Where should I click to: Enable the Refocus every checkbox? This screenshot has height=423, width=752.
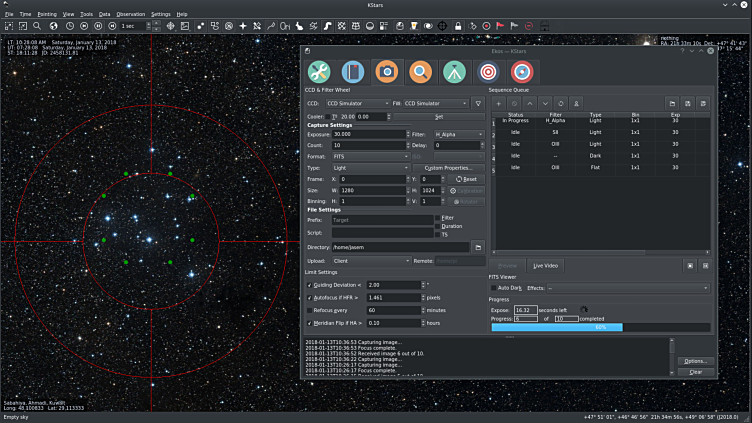309,310
